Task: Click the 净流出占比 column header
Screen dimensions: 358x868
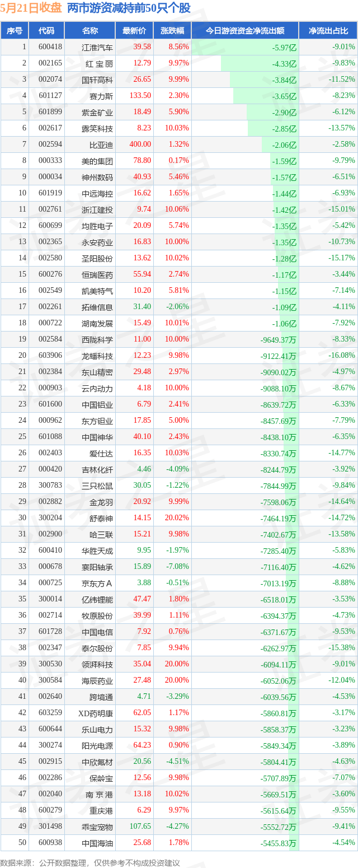Action: tap(328, 31)
